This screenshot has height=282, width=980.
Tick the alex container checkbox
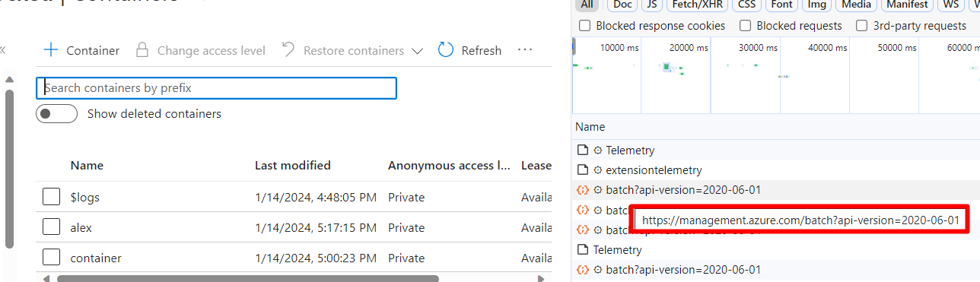[x=51, y=227]
